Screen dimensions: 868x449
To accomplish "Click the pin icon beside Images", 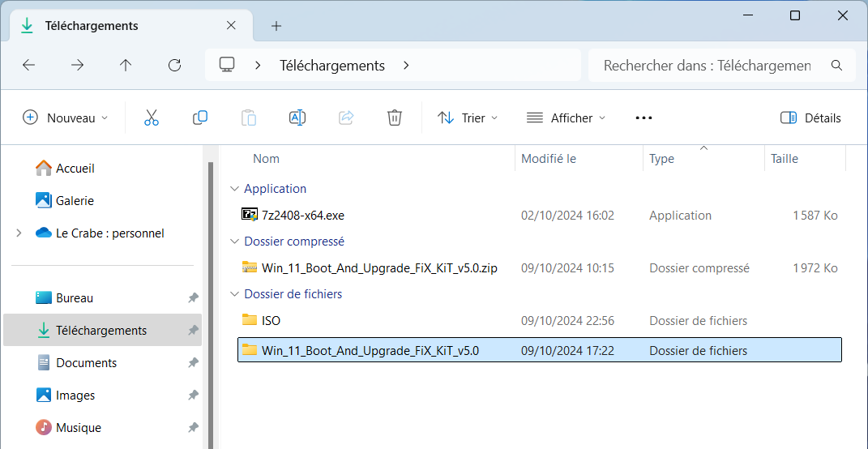I will click(x=193, y=396).
